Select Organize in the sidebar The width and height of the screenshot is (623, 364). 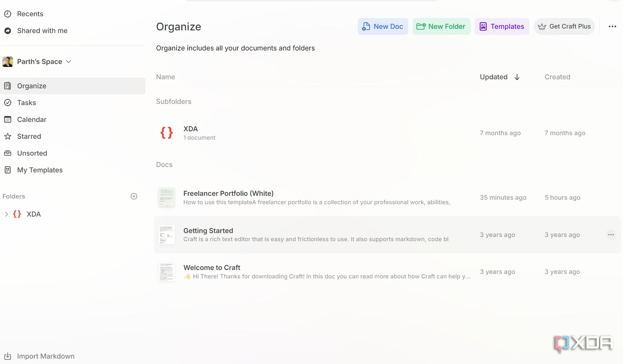pos(32,86)
